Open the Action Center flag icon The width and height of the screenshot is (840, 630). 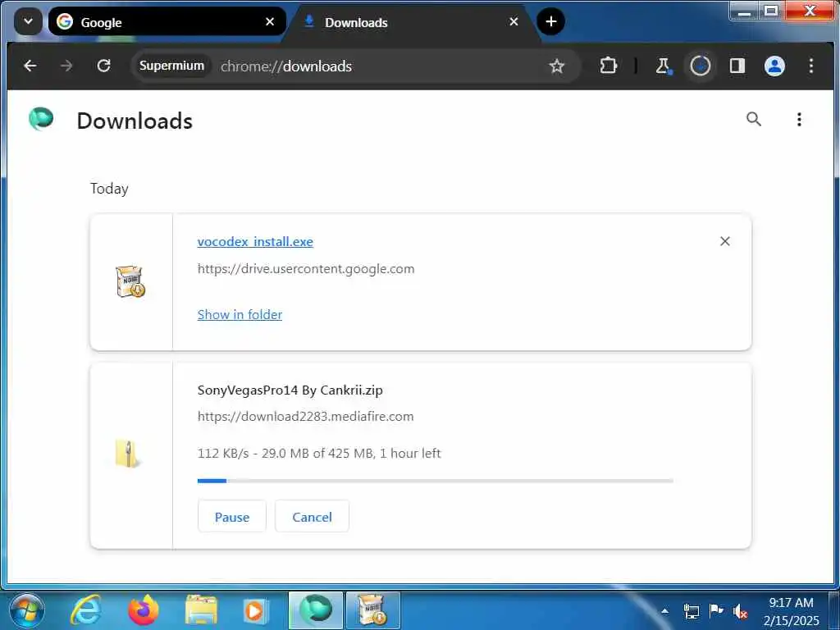(715, 610)
